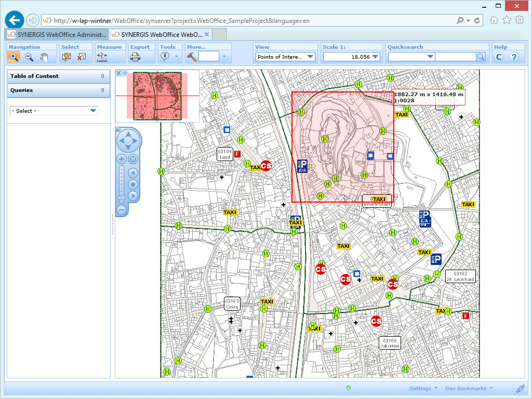Click the hammer icon under More..
Viewport: 532px width, 399px height.
pyautogui.click(x=191, y=57)
